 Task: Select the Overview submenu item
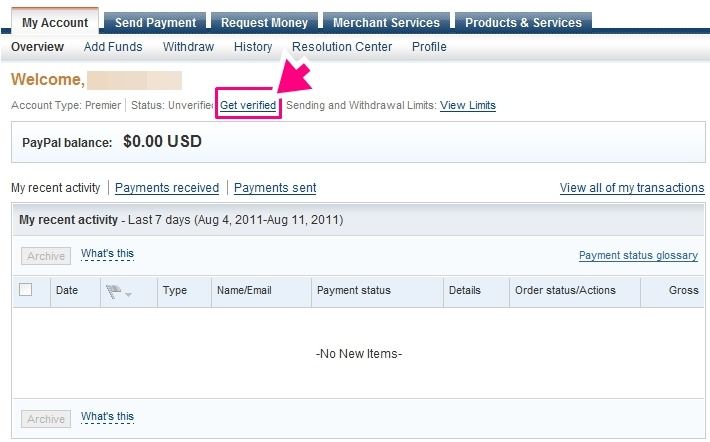coord(37,47)
